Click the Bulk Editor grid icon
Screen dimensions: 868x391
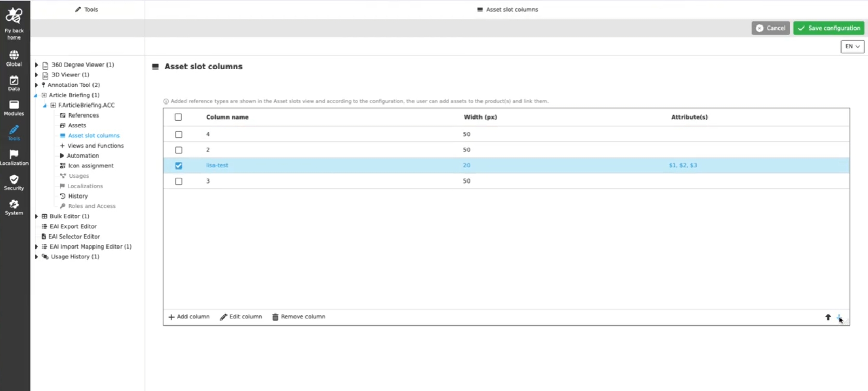pyautogui.click(x=44, y=216)
